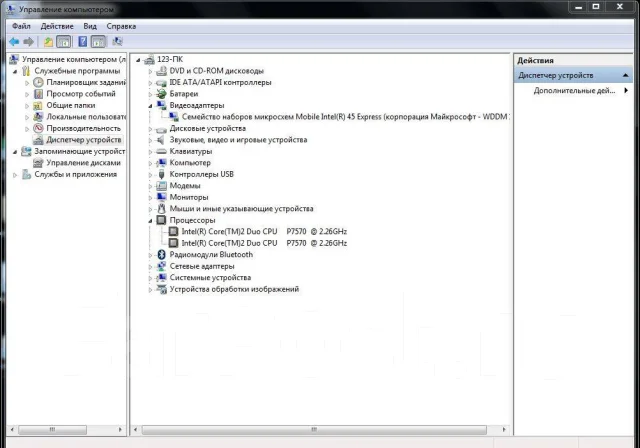Toggle the console tree pane toolbar icon

click(63, 42)
